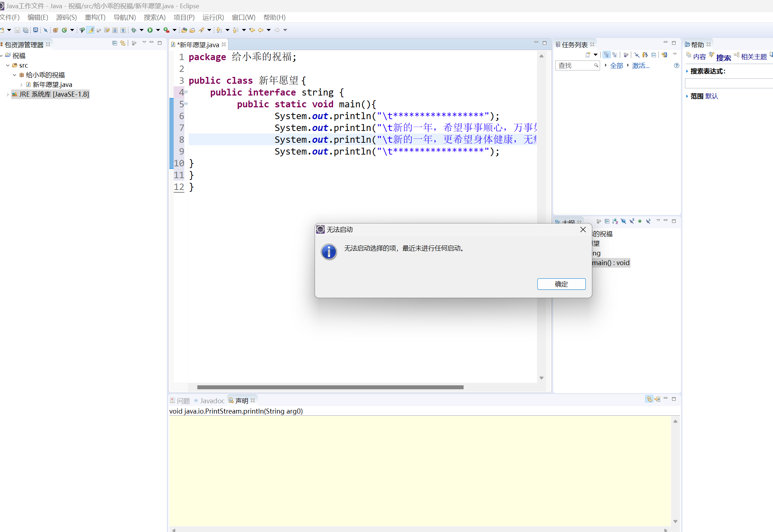Open the Debug dropdown arrow
The height and width of the screenshot is (532, 773).
click(141, 30)
